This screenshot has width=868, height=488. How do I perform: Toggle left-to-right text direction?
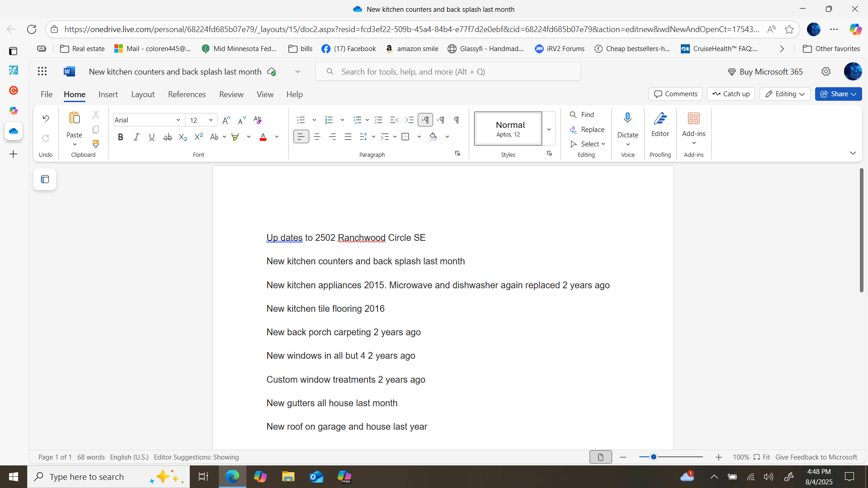coord(425,120)
